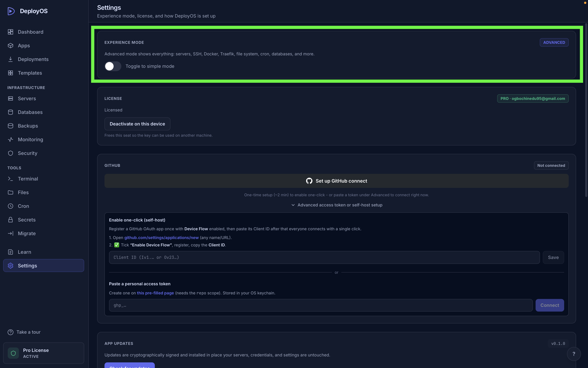
Task: Collapse Advanced access token or self-host setup
Action: pyautogui.click(x=337, y=205)
